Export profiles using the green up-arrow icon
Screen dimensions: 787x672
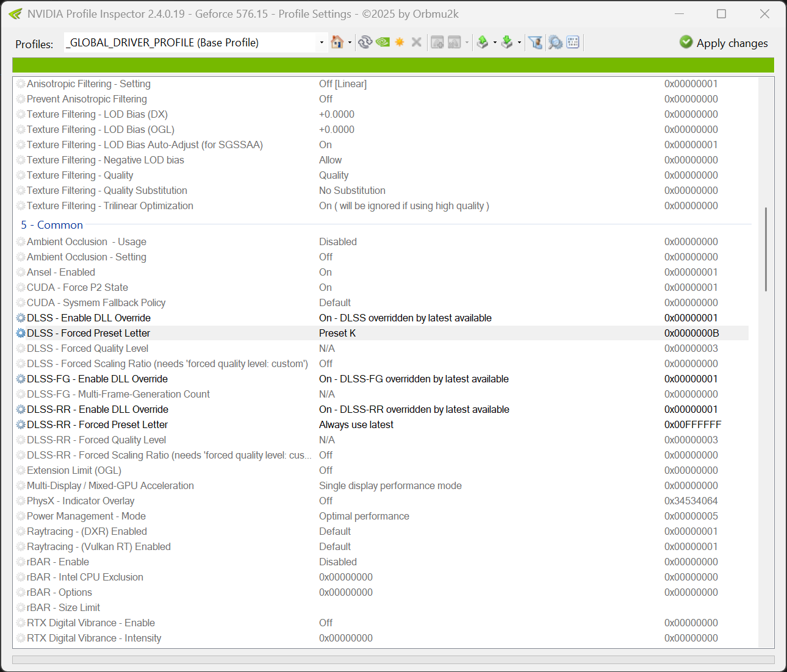(483, 42)
